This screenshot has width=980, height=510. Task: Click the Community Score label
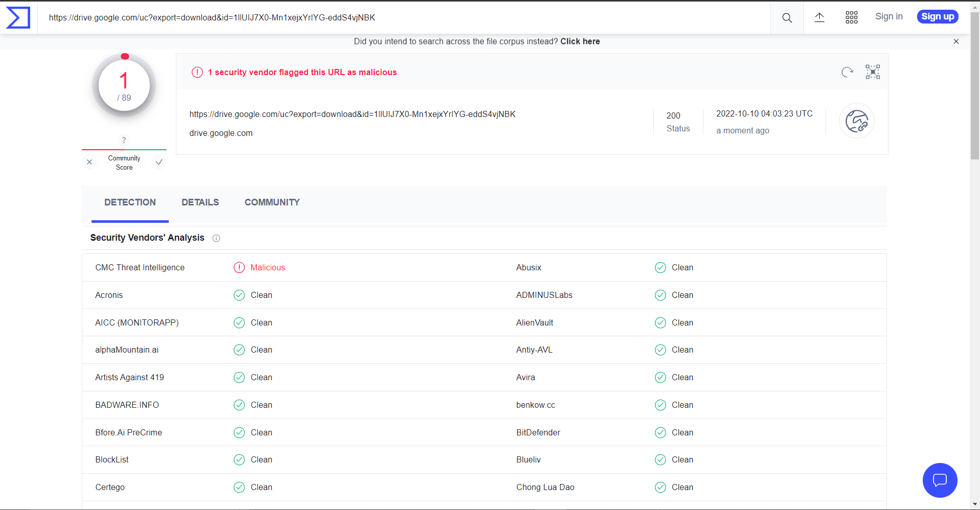(x=124, y=163)
